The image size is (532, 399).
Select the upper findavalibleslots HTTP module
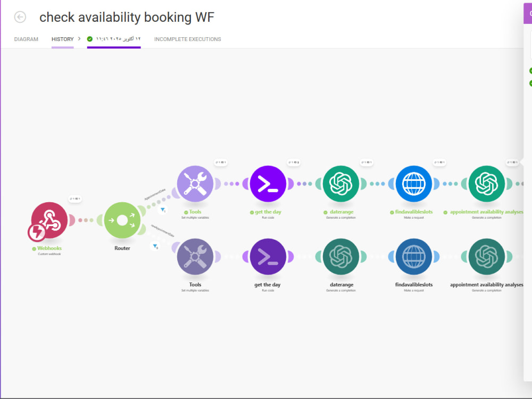[414, 184]
